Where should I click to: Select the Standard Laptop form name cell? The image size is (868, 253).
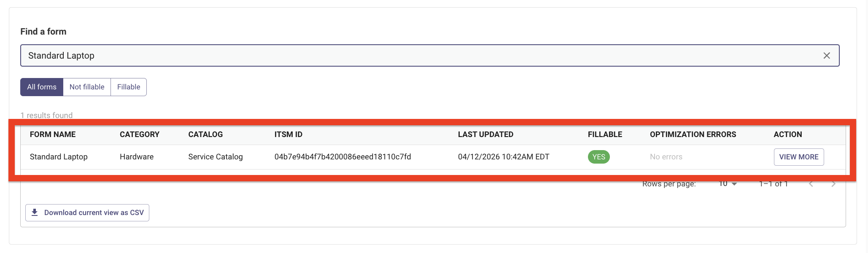[59, 157]
